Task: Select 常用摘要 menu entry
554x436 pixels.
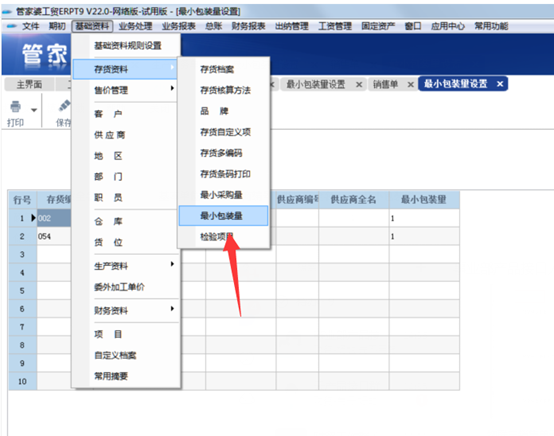Action: pyautogui.click(x=126, y=376)
